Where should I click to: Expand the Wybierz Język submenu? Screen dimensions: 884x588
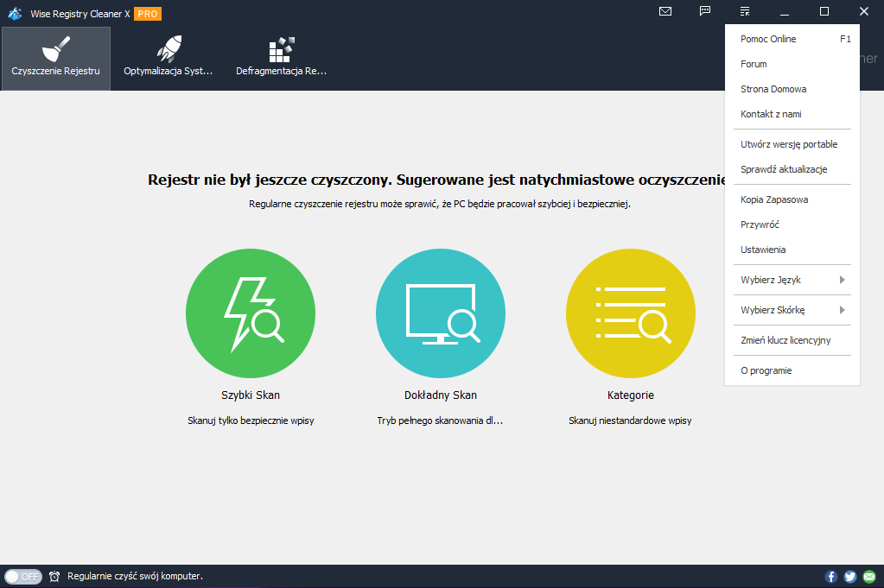click(792, 280)
